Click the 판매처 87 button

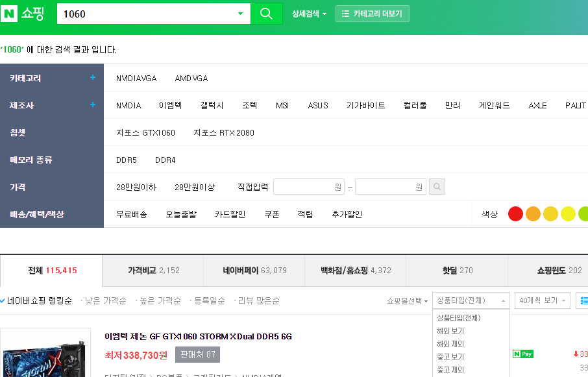(x=196, y=354)
